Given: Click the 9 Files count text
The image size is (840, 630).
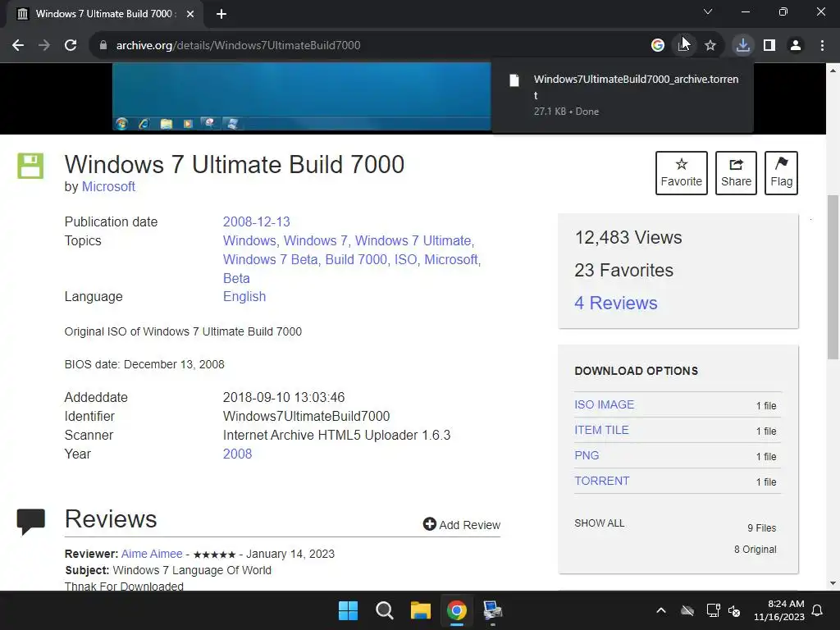Looking at the screenshot, I should pos(762,527).
